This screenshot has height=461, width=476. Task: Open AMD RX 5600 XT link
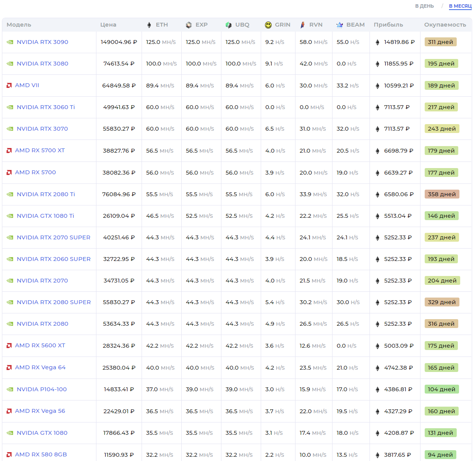click(40, 345)
